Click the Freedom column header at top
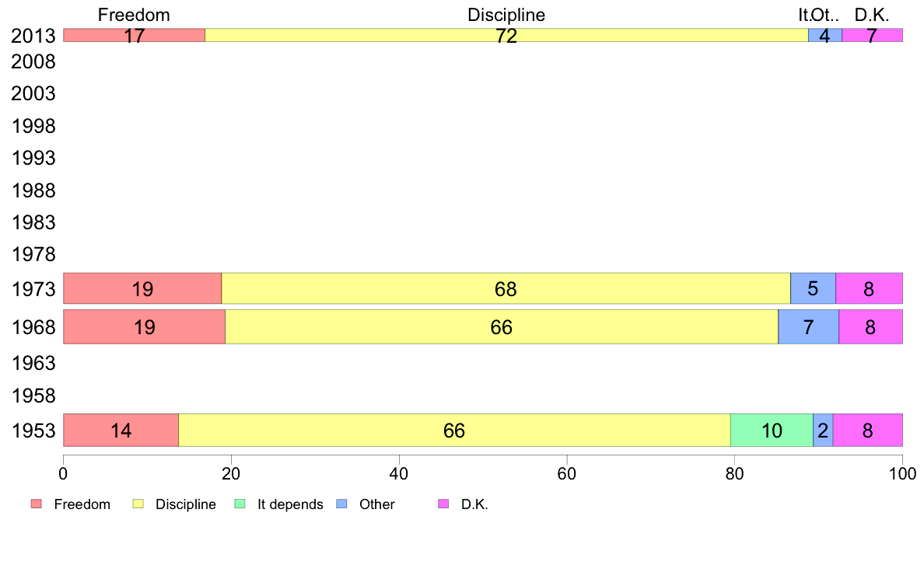 [x=134, y=15]
